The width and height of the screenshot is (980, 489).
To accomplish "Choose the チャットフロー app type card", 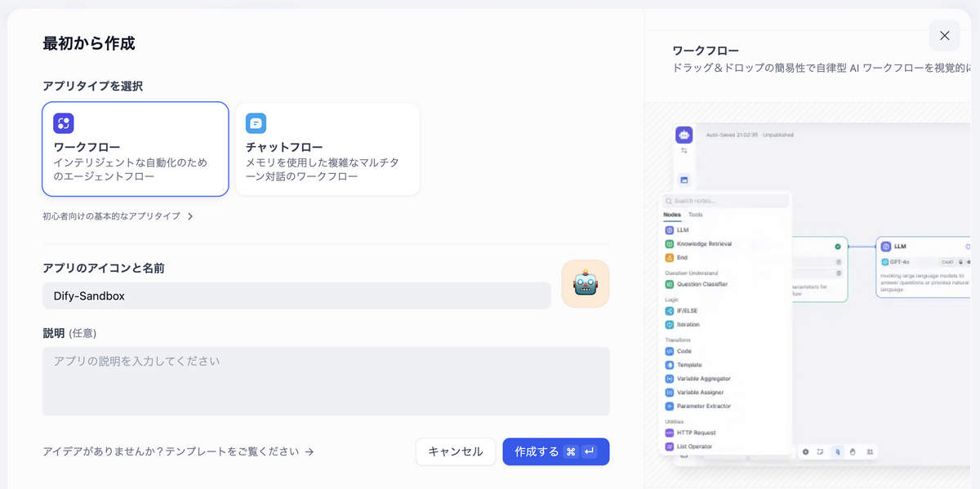I will [327, 149].
